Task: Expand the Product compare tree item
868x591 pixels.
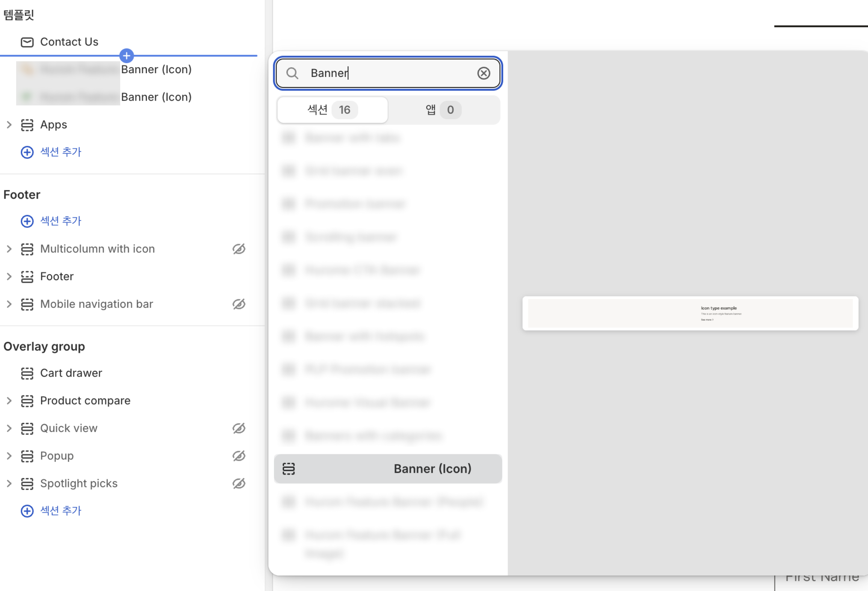Action: (9, 401)
